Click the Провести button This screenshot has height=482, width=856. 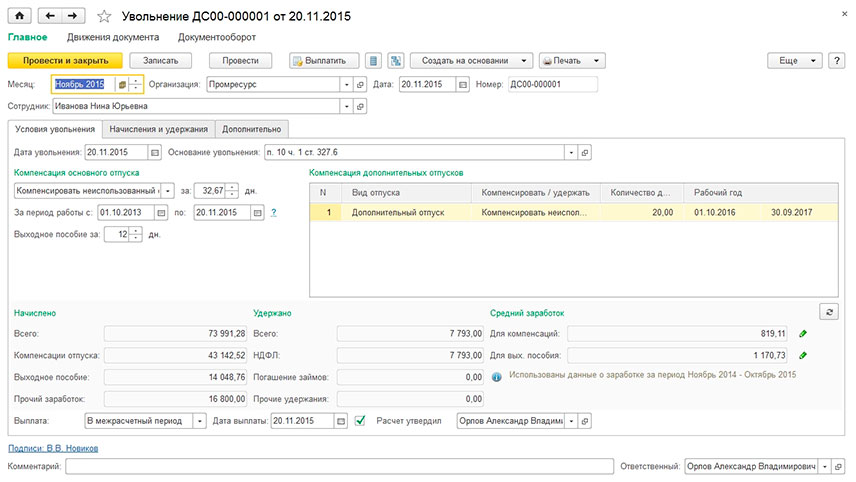click(x=240, y=61)
